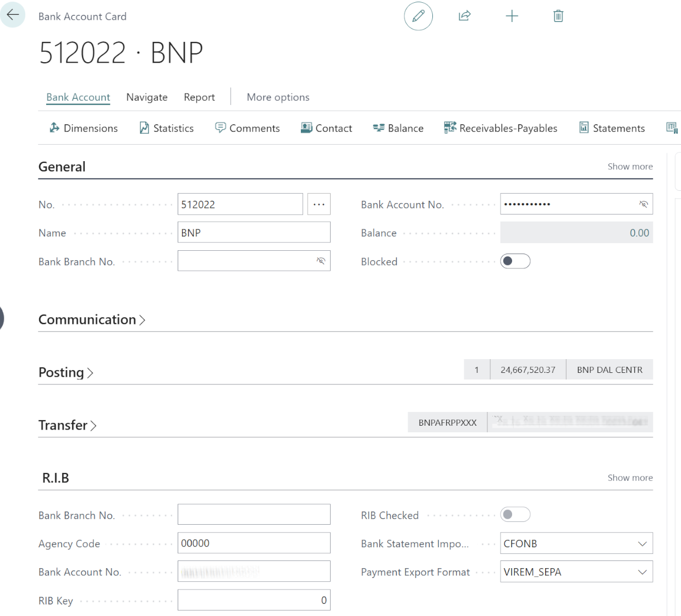
Task: Open the lookup next to the No. field
Action: 318,204
